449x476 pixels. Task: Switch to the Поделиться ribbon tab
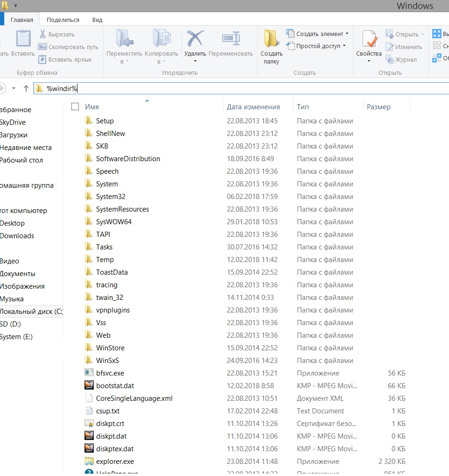click(x=63, y=20)
